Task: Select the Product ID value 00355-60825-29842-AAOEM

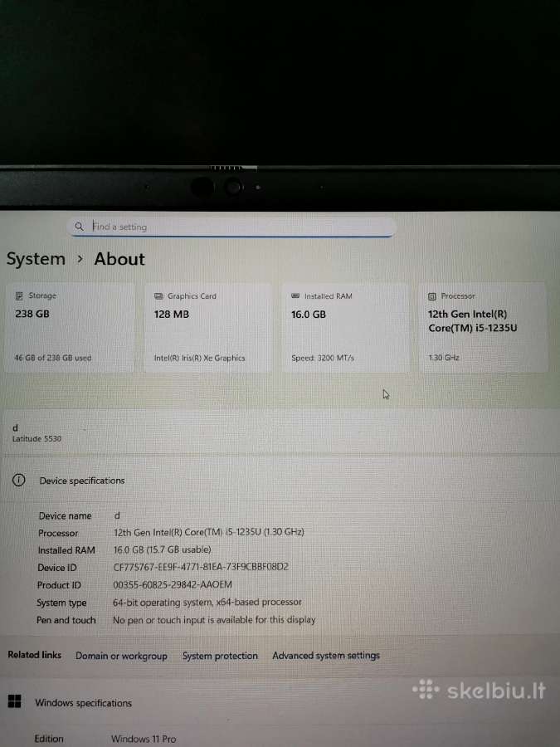Action: (173, 584)
